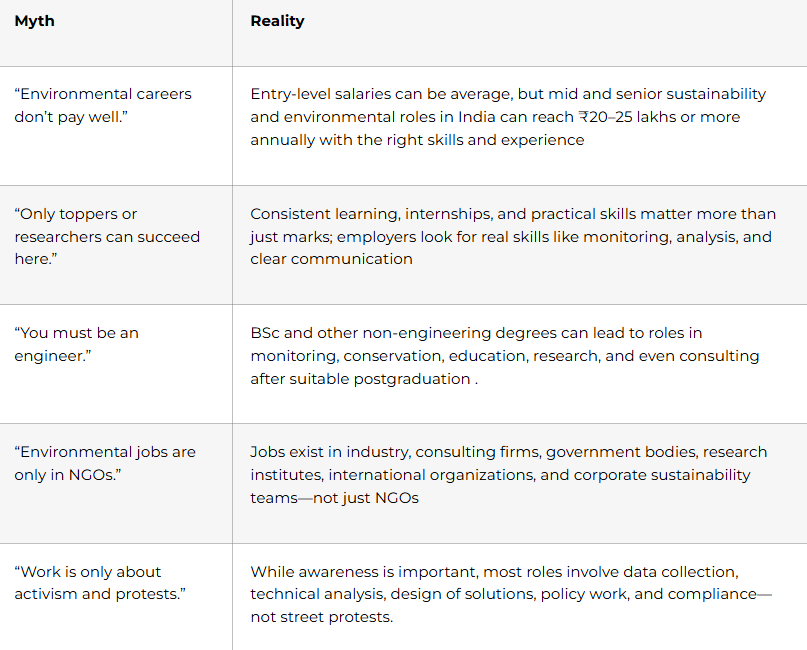The height and width of the screenshot is (650, 807).
Task: Click the myth cell about activism and protests
Action: coord(101,583)
